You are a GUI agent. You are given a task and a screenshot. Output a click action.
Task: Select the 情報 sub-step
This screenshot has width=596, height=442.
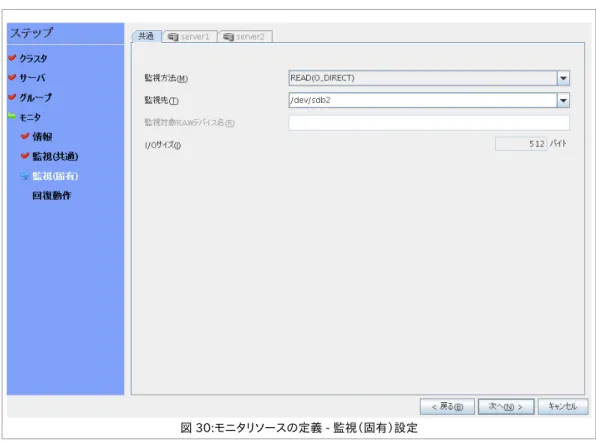(x=42, y=137)
